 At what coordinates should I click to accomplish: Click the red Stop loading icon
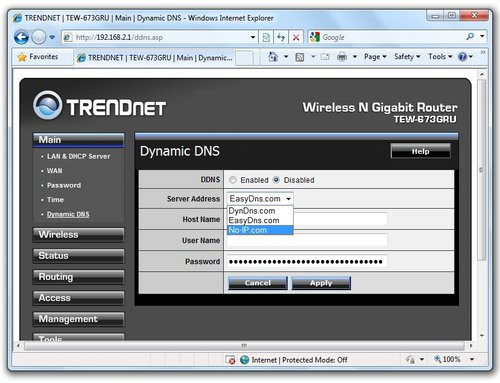click(x=296, y=37)
